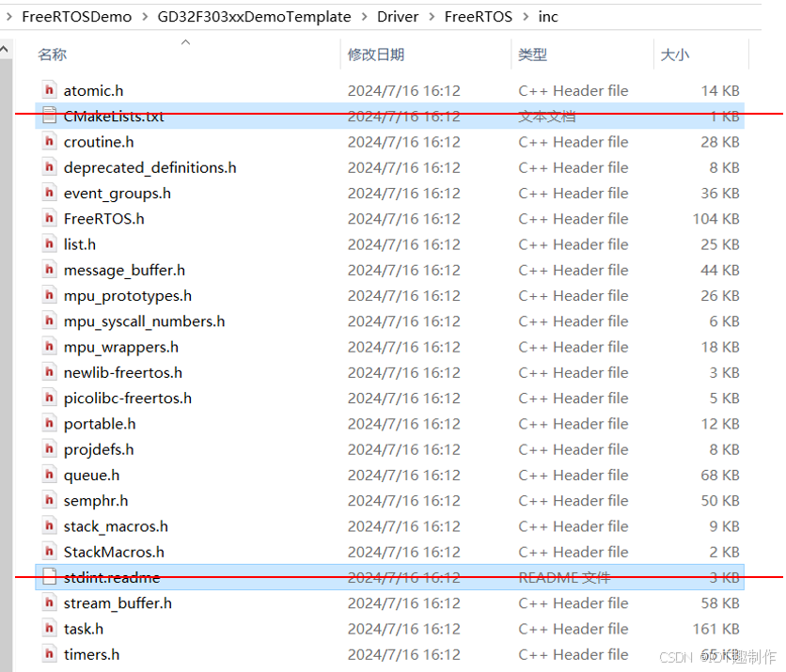This screenshot has height=672, width=786.
Task: Select file name deprecated_definitions.h
Action: tap(149, 167)
